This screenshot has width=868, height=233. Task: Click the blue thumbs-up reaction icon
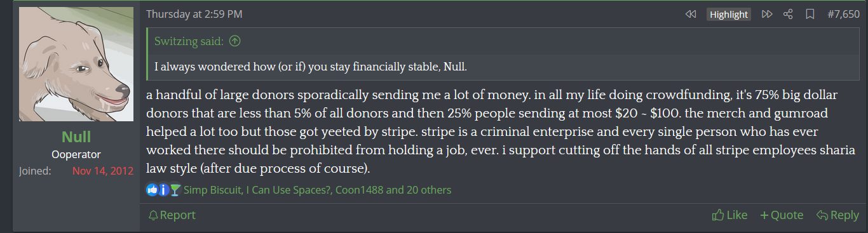coord(152,190)
